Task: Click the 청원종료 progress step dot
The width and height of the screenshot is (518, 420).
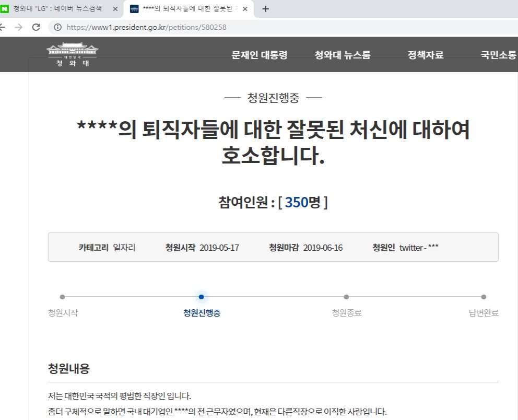Action: [x=346, y=297]
